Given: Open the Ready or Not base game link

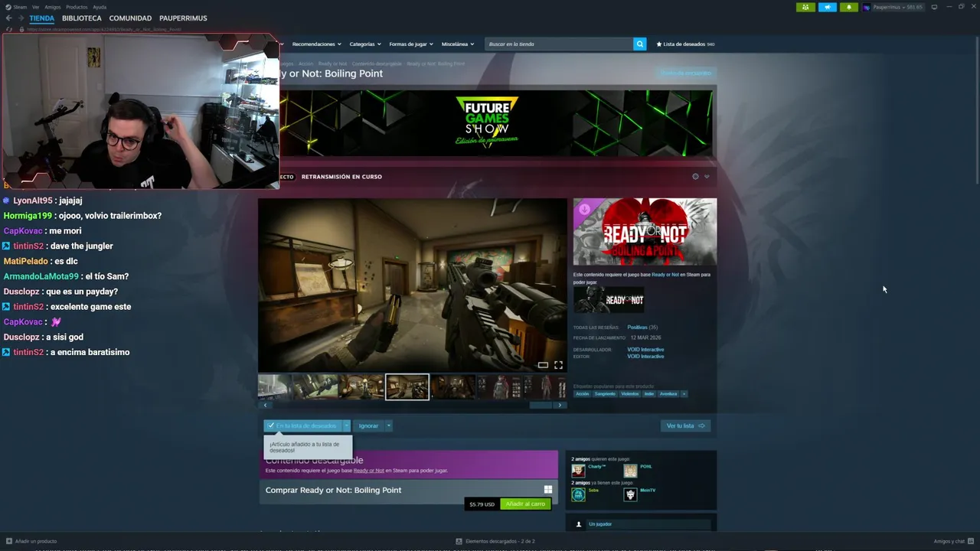Looking at the screenshot, I should click(x=665, y=274).
